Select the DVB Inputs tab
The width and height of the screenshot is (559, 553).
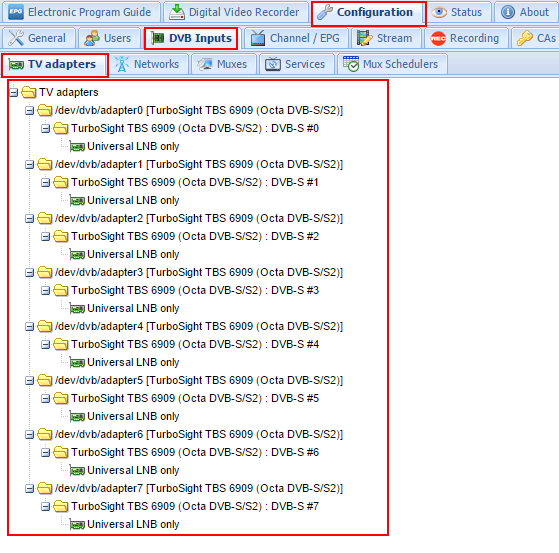[191, 38]
